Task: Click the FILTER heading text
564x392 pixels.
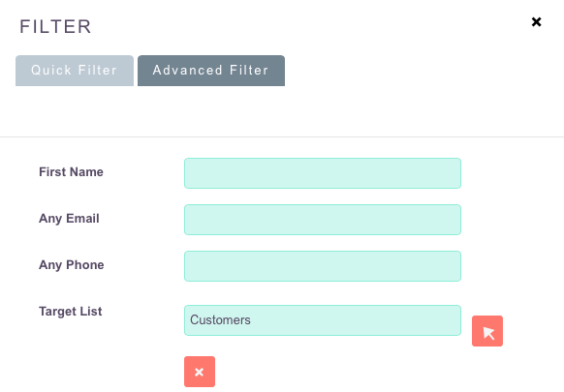Action: point(56,26)
